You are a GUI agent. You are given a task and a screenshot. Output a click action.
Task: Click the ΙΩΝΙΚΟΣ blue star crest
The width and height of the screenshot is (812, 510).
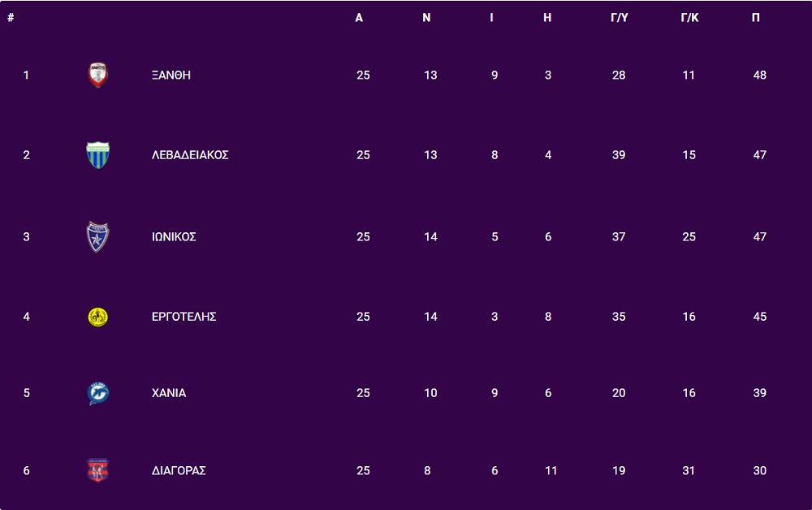(98, 237)
